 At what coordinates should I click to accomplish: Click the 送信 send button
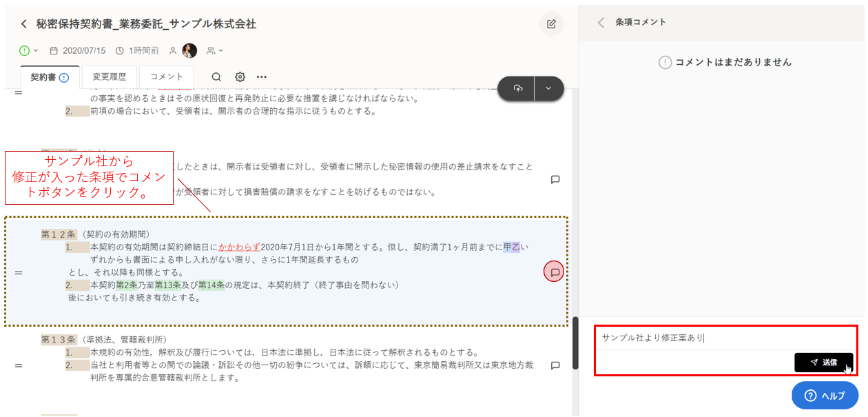pos(823,362)
